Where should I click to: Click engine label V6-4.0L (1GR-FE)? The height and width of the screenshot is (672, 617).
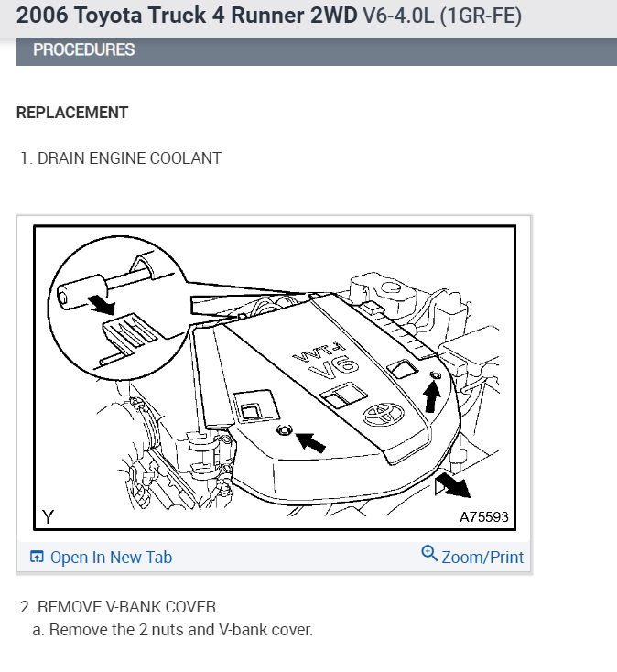tap(442, 16)
